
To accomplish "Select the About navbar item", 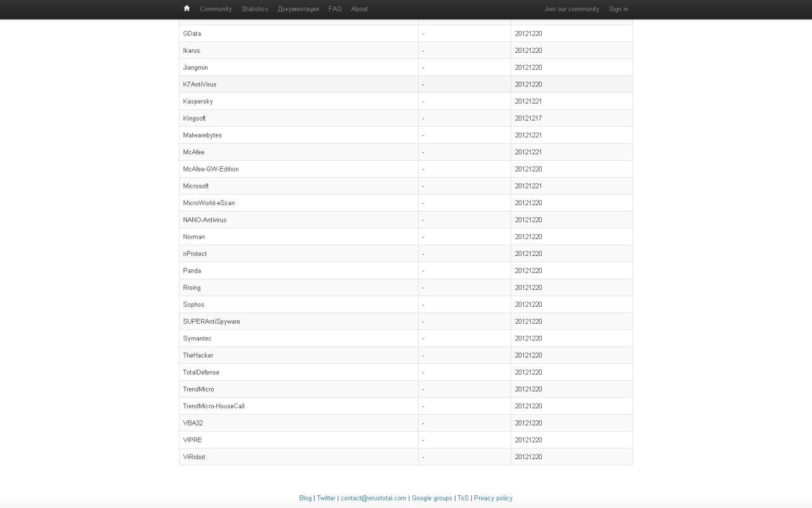I will pyautogui.click(x=360, y=9).
